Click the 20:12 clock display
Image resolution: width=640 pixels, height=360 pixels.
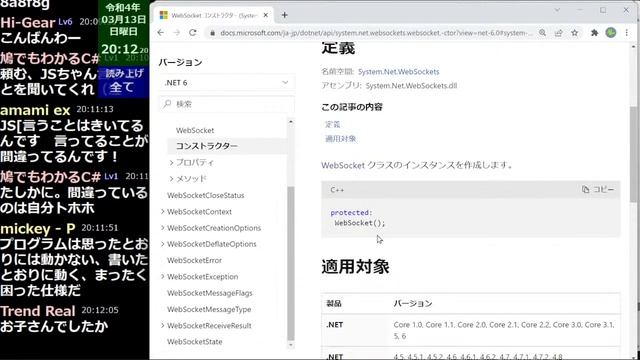(x=124, y=49)
